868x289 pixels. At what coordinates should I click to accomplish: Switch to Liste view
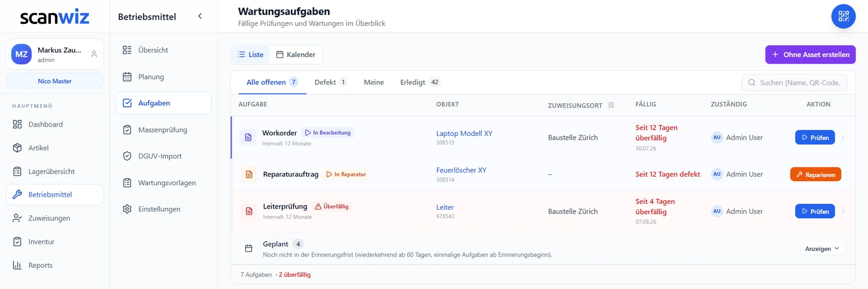(251, 54)
